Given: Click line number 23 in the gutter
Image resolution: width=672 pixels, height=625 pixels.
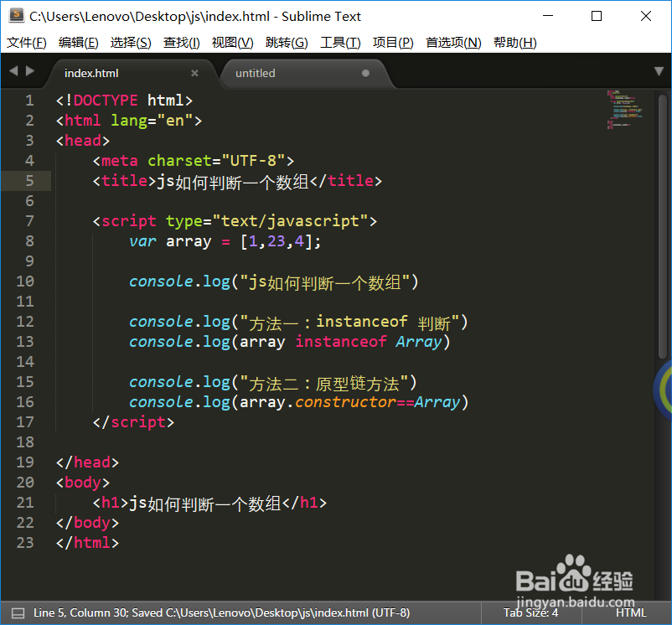Looking at the screenshot, I should click(x=25, y=543).
